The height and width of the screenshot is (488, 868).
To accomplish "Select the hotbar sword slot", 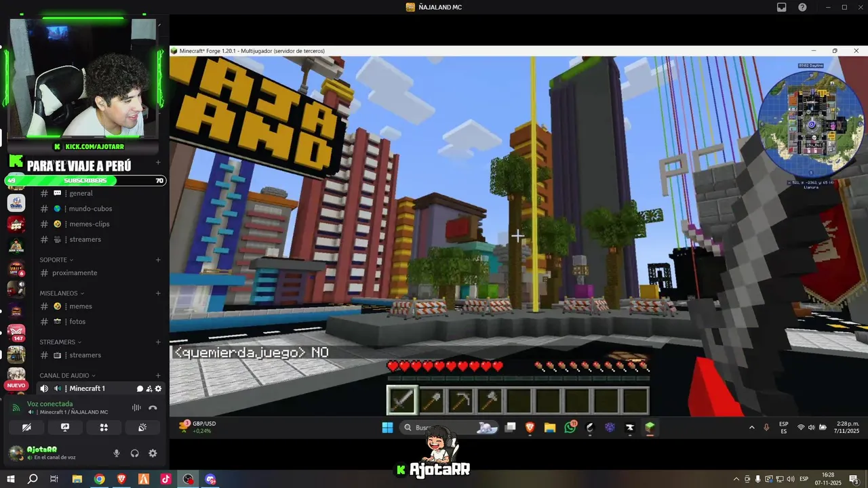I will coord(402,400).
